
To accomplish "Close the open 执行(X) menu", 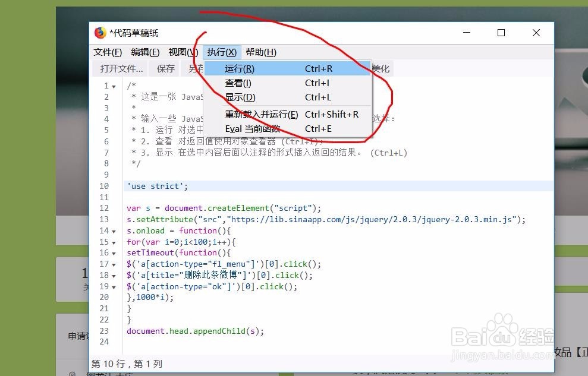I will pos(222,52).
